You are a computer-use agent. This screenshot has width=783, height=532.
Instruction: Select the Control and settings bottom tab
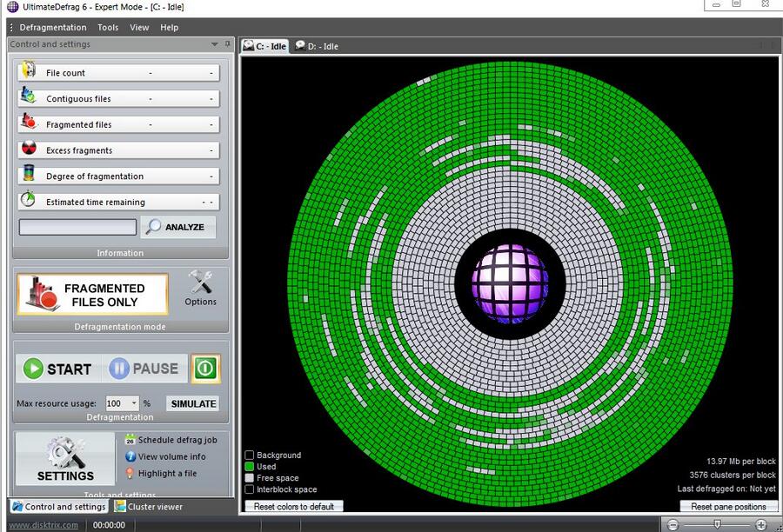tap(58, 507)
